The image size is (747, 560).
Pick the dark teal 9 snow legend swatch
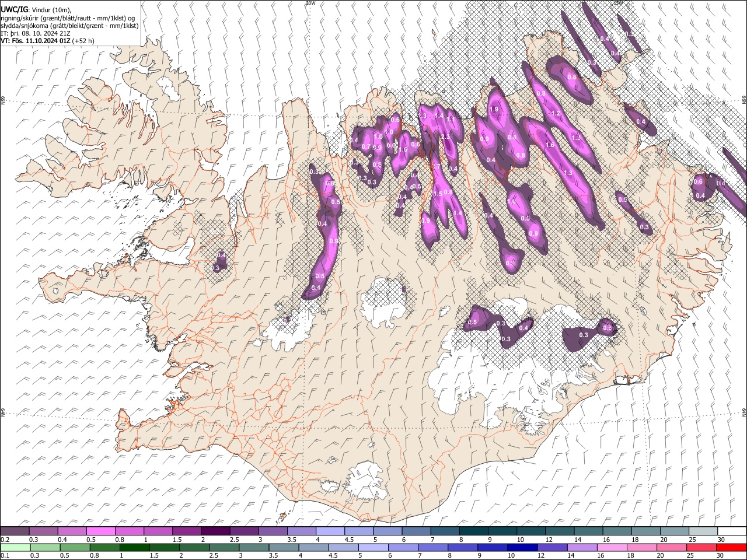[502, 531]
